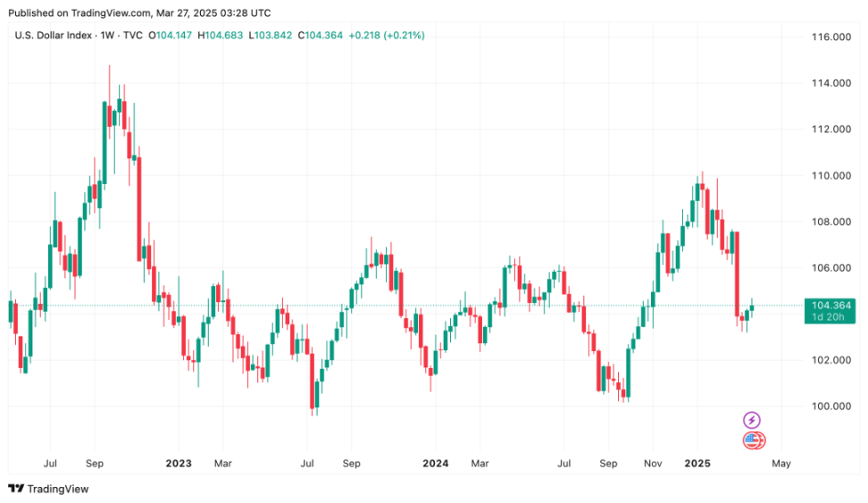
Task: Open the TradingView logo at bottom left
Action: tap(48, 489)
